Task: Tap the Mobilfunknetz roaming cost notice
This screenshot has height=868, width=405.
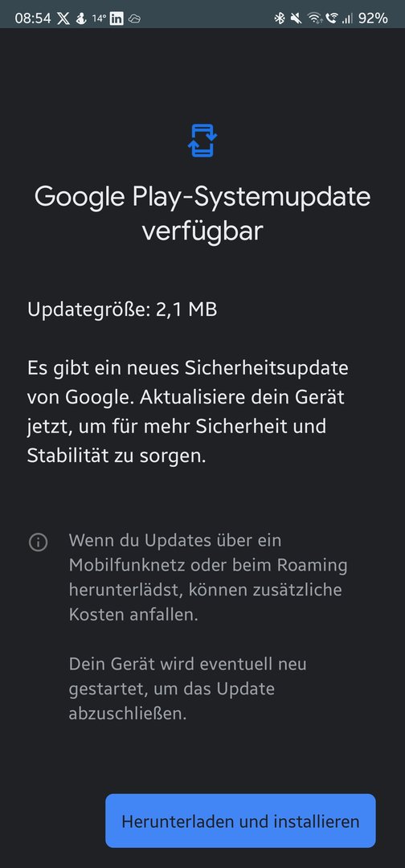Action: click(x=208, y=577)
